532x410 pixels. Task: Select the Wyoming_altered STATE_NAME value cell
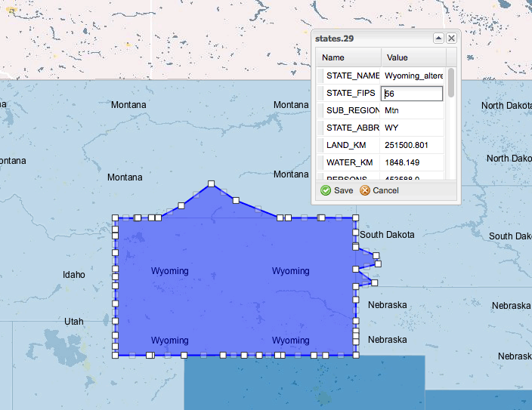tap(413, 76)
